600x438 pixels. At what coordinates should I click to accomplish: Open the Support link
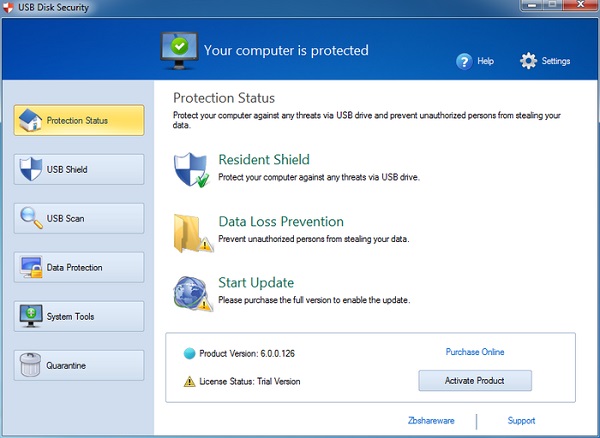coord(521,421)
